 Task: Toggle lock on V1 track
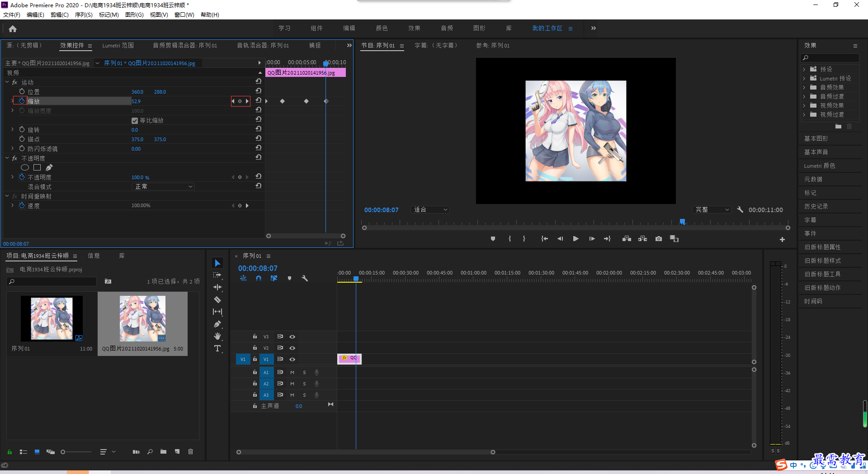tap(255, 359)
